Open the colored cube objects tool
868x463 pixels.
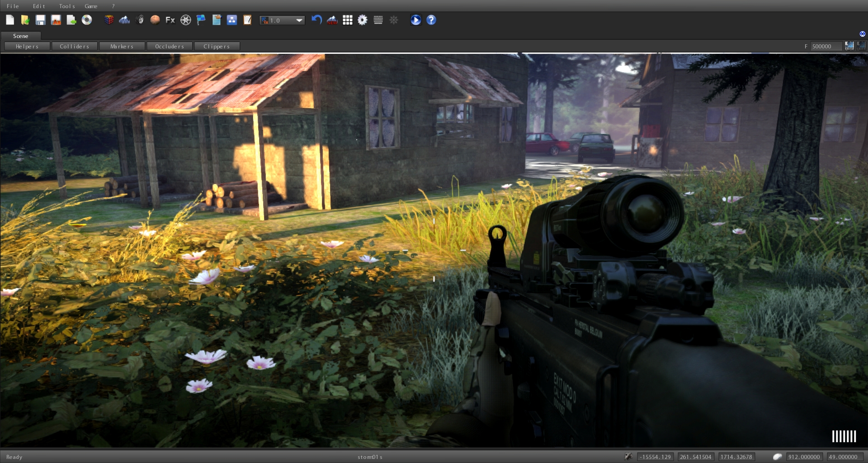point(109,20)
